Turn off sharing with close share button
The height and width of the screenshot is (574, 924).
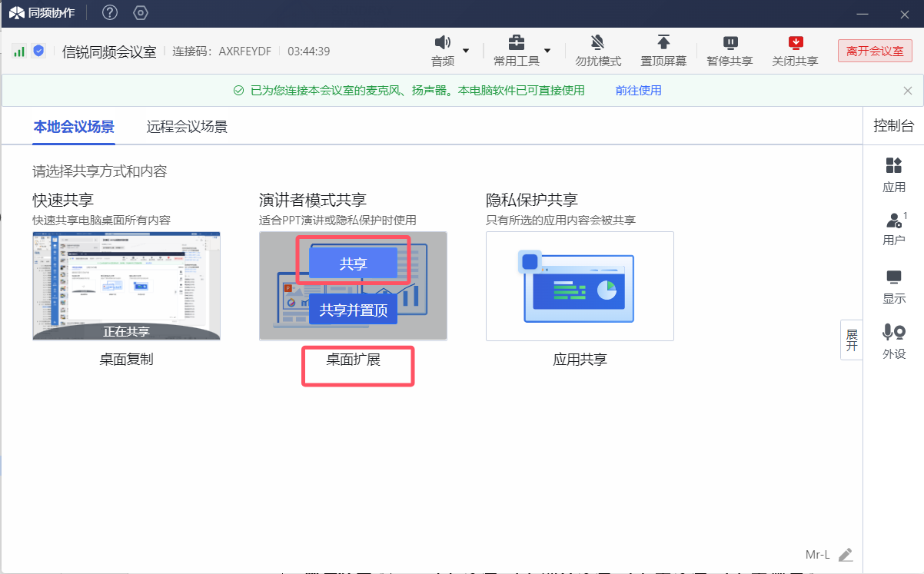click(x=795, y=50)
